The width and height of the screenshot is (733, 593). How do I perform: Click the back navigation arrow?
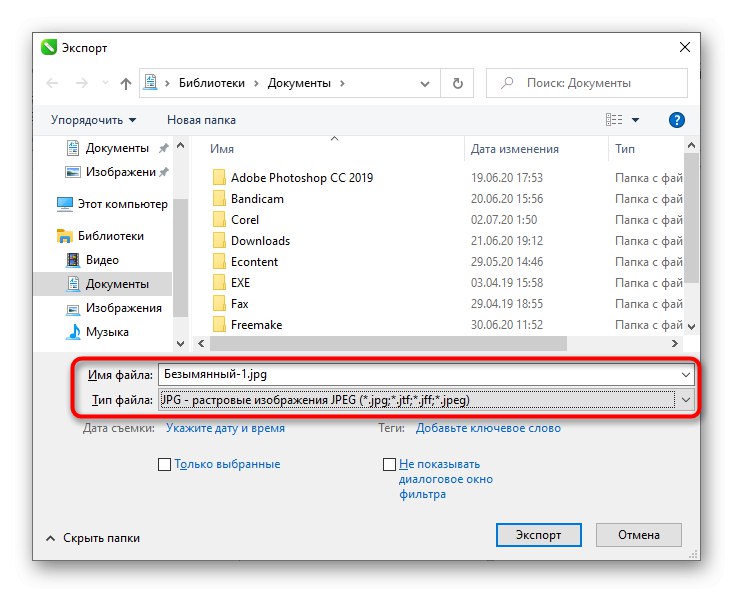click(52, 83)
